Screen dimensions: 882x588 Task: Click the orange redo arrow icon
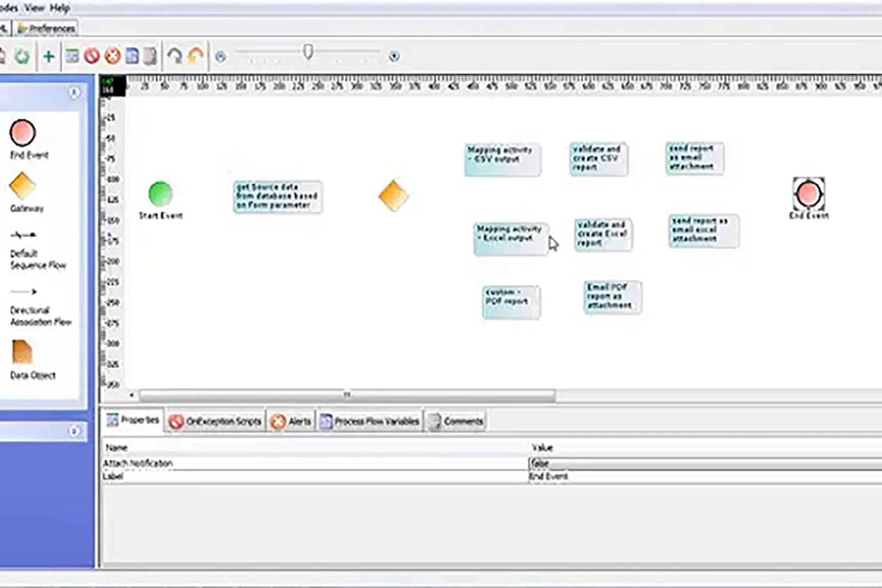click(196, 56)
